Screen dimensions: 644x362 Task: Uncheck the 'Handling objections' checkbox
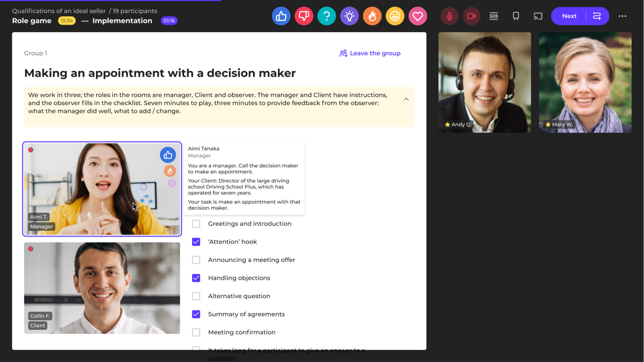[196, 278]
